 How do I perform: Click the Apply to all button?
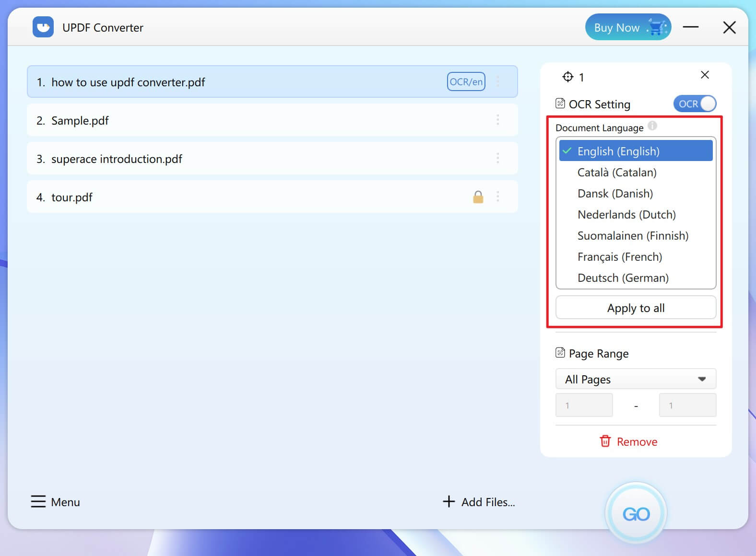click(x=636, y=308)
